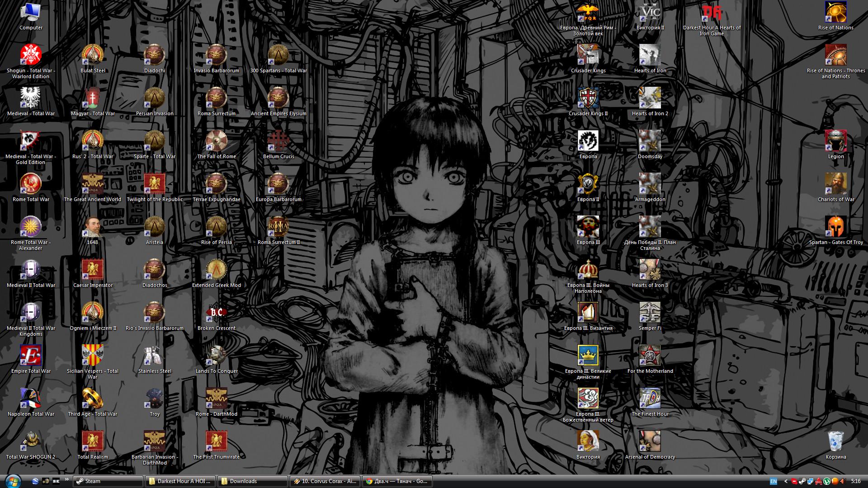Screen dimensions: 868x488
Task: Select The First Triumvirate shortcut
Action: pos(216,445)
